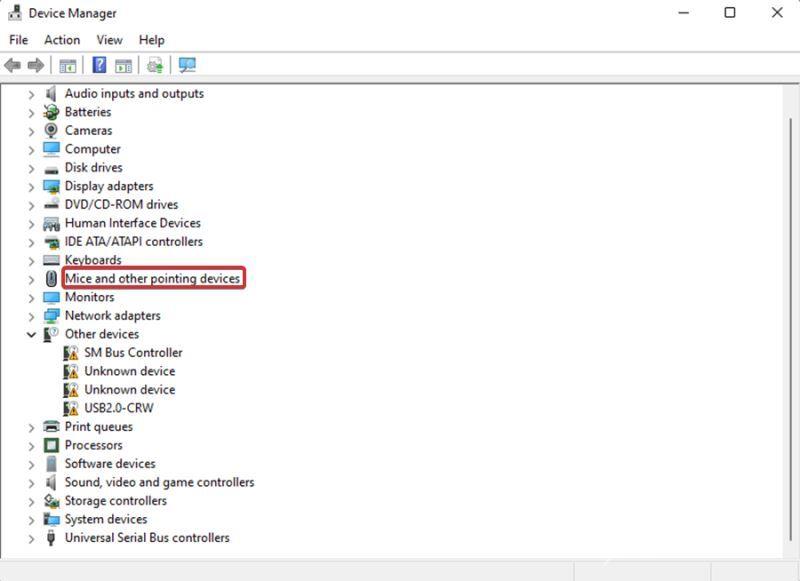Click the Cameras category icon
This screenshot has width=800, height=581.
(x=52, y=130)
